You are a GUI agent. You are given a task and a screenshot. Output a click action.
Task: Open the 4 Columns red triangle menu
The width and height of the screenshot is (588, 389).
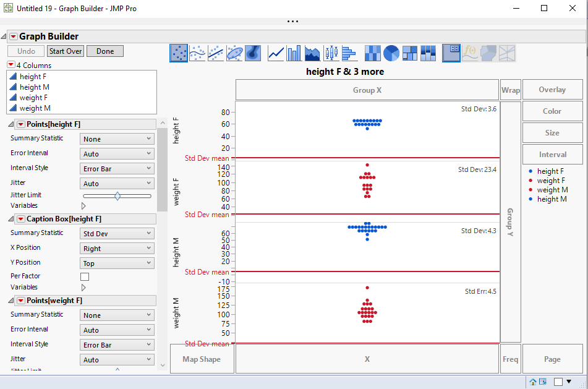[11, 65]
